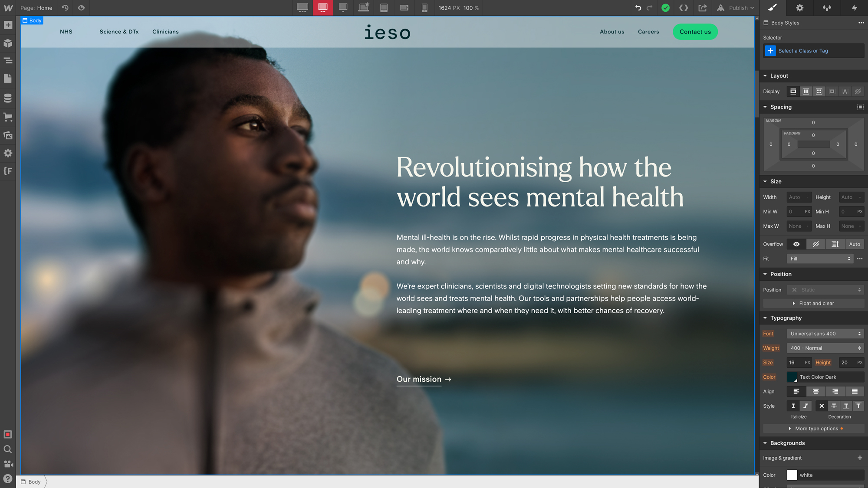The height and width of the screenshot is (488, 868).
Task: Open the Float and clear options
Action: 813,303
